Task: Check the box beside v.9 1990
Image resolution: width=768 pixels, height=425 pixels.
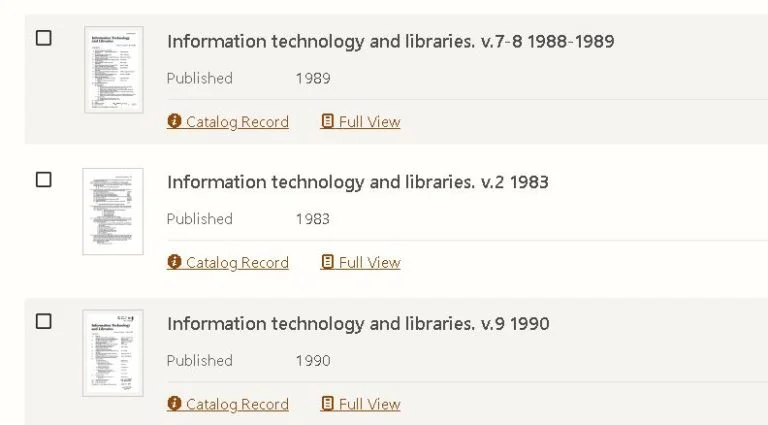Action: click(x=44, y=321)
